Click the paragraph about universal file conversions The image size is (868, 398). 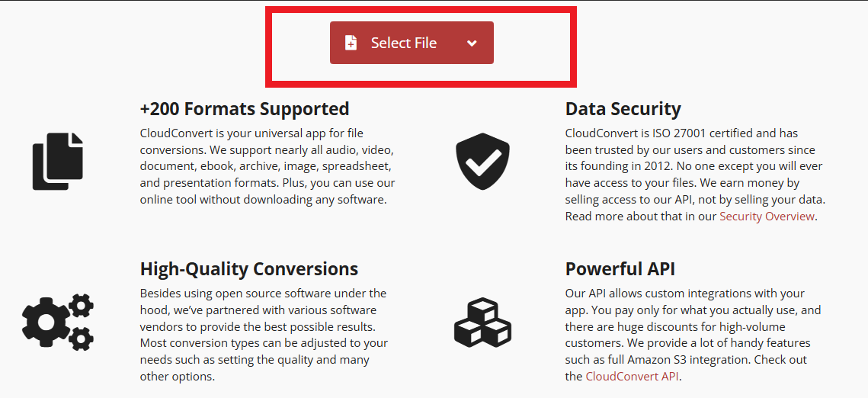pyautogui.click(x=267, y=166)
